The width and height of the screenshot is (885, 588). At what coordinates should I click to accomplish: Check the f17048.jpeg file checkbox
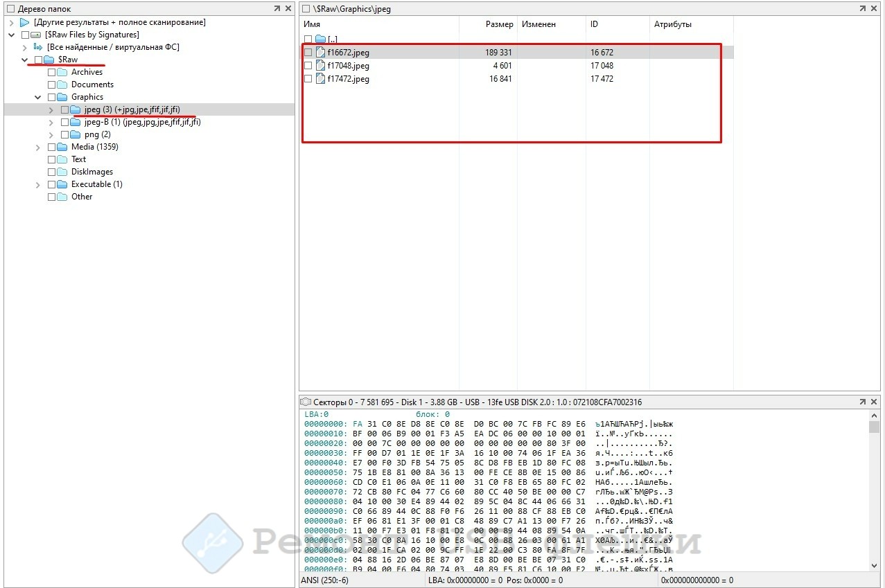click(x=308, y=66)
